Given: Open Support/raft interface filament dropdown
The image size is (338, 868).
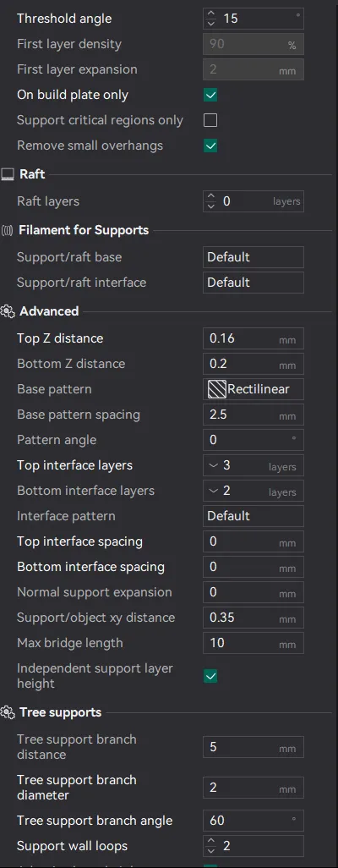Looking at the screenshot, I should pyautogui.click(x=253, y=283).
